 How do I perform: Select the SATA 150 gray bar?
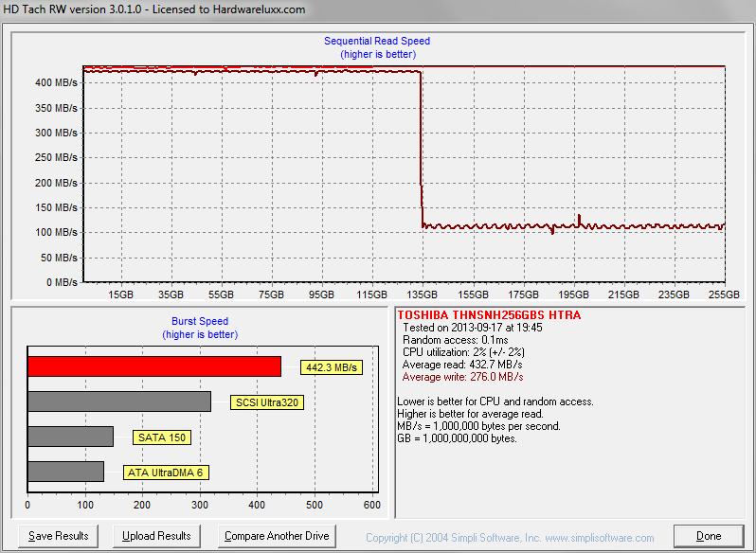point(71,437)
